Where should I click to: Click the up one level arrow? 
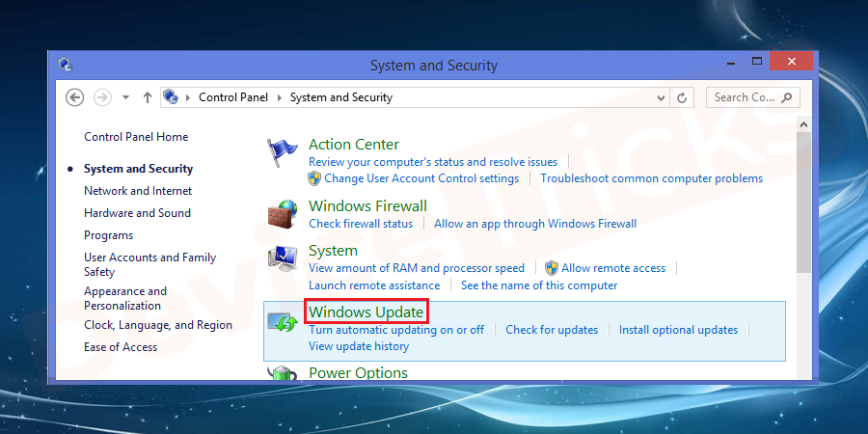point(148,97)
